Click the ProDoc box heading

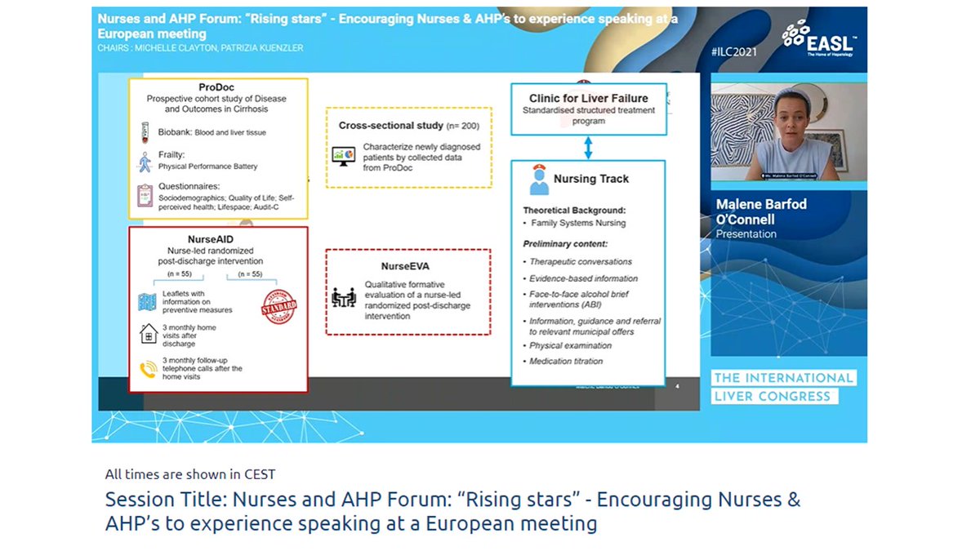pyautogui.click(x=218, y=87)
